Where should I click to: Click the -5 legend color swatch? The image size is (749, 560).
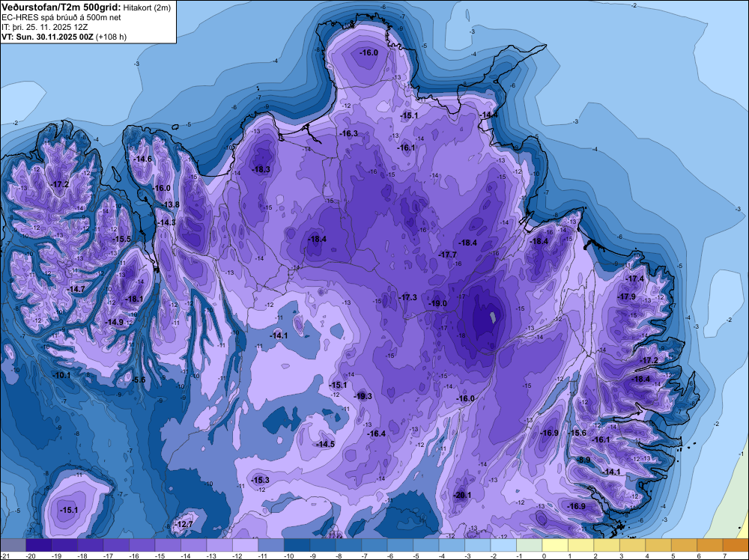[426, 545]
